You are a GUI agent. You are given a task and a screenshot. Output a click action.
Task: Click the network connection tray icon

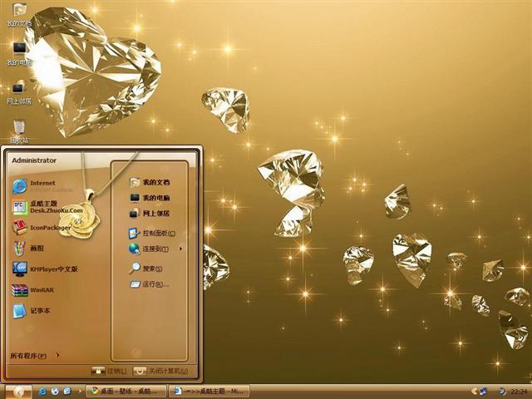pos(484,392)
